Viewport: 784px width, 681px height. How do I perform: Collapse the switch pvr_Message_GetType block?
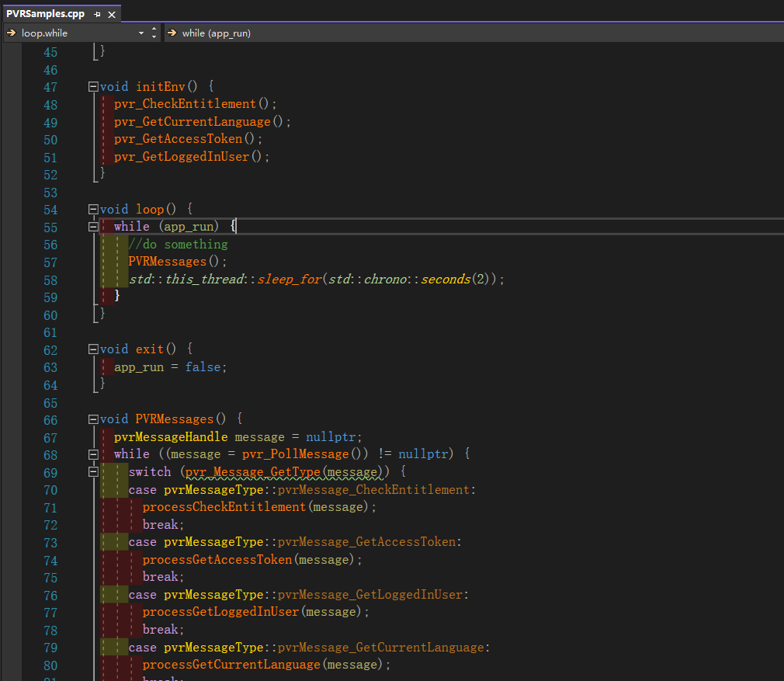pos(93,471)
